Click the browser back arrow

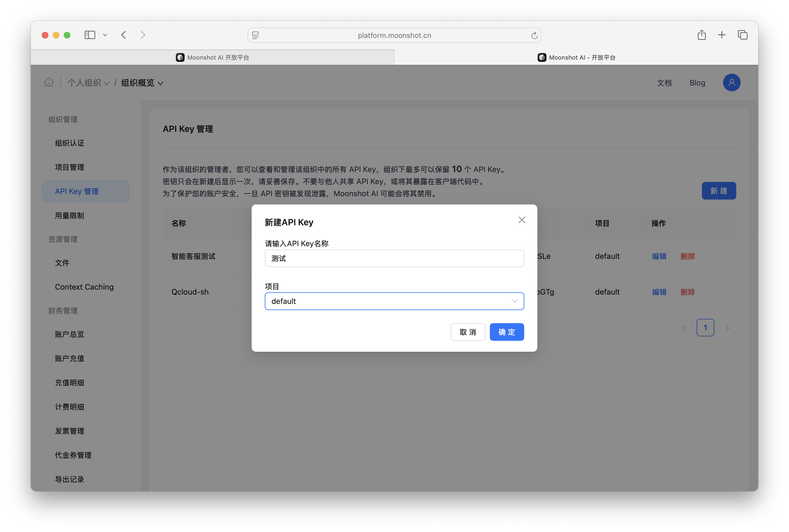click(x=124, y=35)
